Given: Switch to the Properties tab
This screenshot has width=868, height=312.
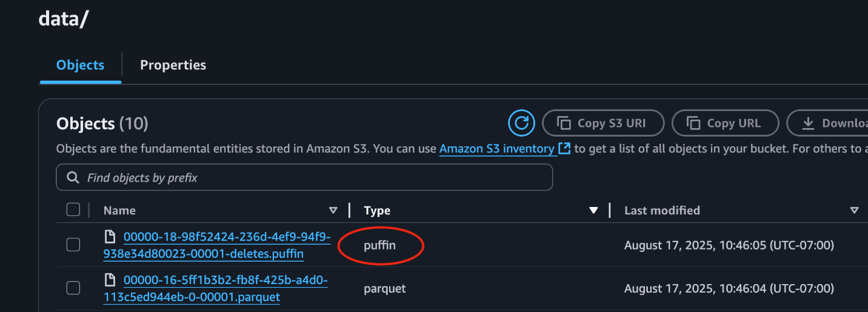Looking at the screenshot, I should (x=173, y=65).
